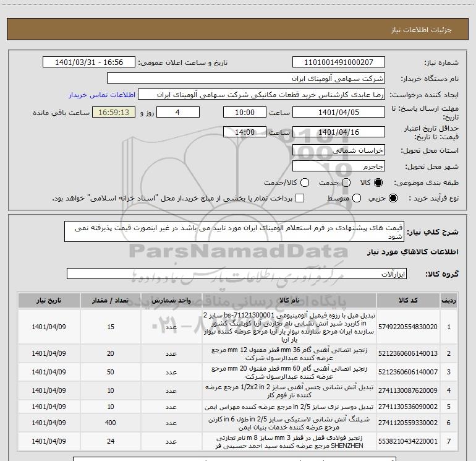The image size is (476, 461).
Task: Click the request creator field رضا عابدی
Action: pos(261,95)
